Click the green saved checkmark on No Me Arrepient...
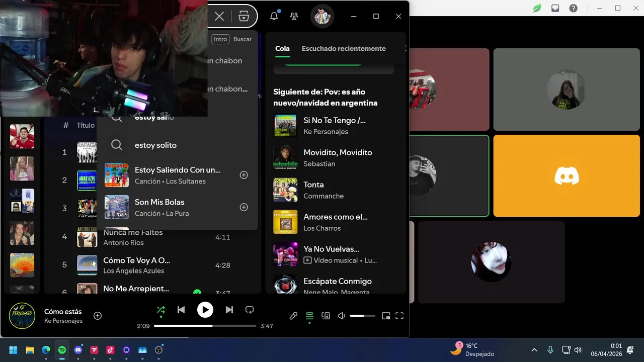 197,292
